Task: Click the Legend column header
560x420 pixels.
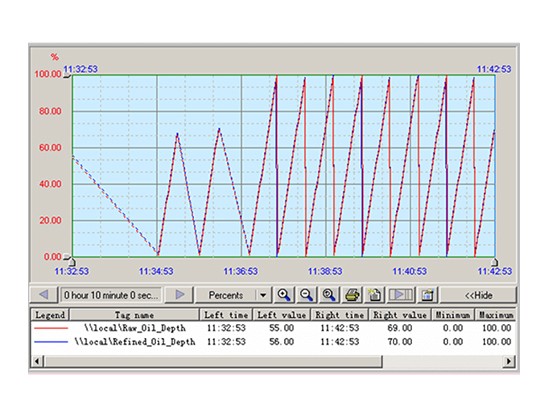Action: 50,315
